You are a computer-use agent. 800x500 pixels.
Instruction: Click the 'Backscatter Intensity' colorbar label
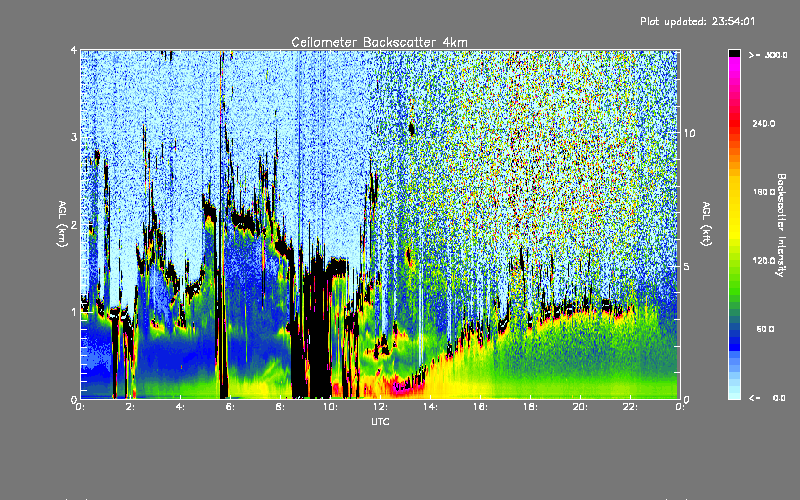click(x=781, y=225)
